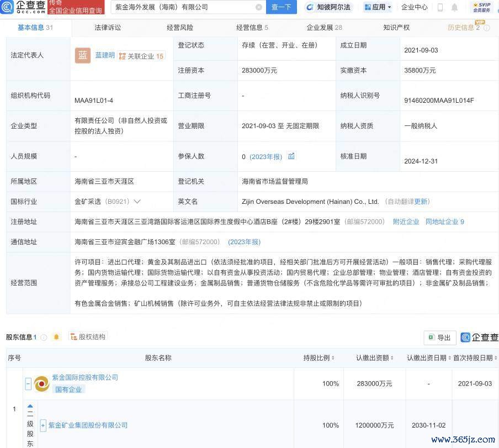This screenshot has width=499, height=448.
Task: Collapse the 二级股东 section arrow
Action: click(30, 406)
